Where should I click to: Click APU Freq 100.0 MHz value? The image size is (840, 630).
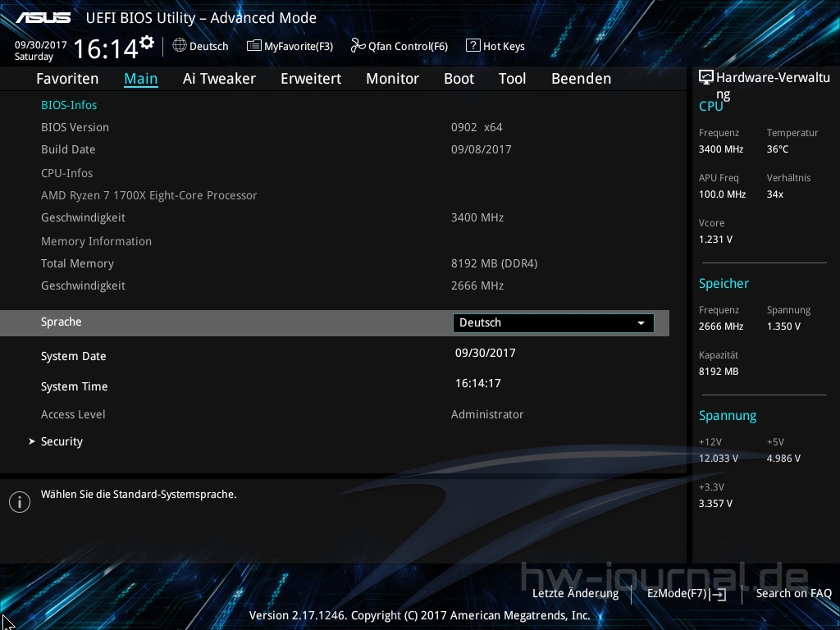pos(722,194)
